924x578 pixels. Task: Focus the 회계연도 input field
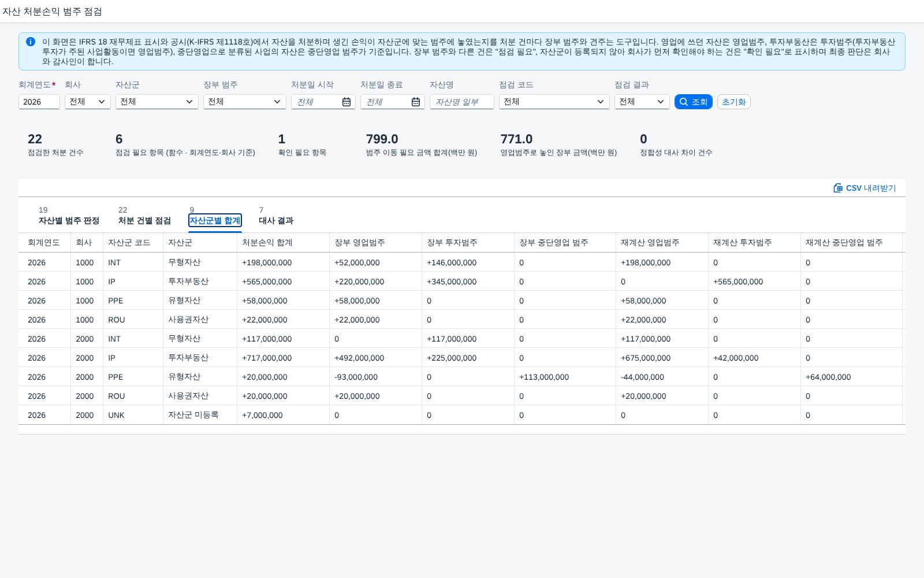pos(39,102)
